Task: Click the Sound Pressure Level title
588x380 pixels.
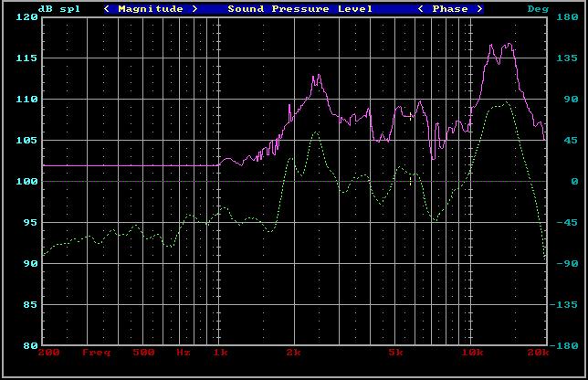Action: point(300,8)
